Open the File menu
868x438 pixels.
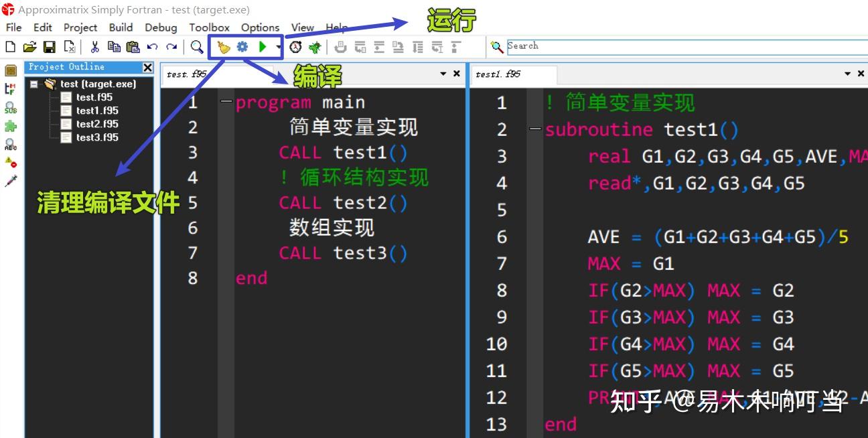[13, 27]
